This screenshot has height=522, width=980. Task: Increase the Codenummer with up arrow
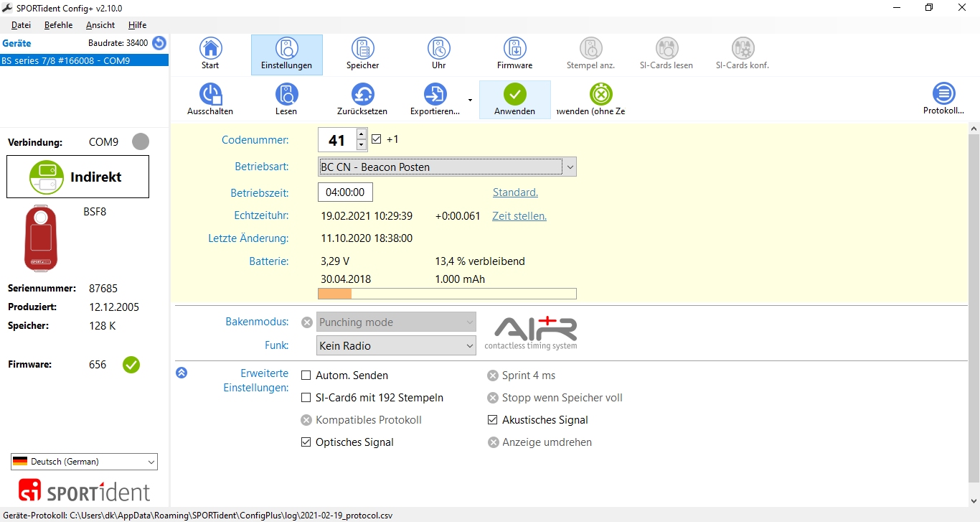tap(362, 134)
